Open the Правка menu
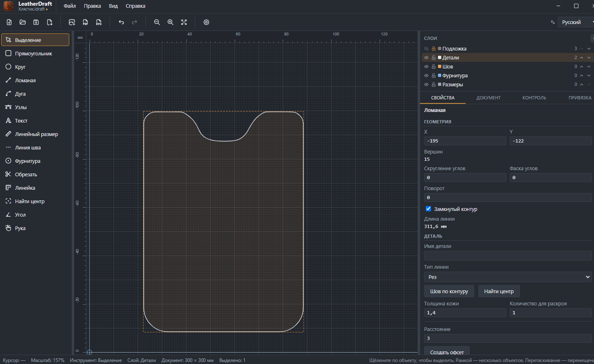 92,6
